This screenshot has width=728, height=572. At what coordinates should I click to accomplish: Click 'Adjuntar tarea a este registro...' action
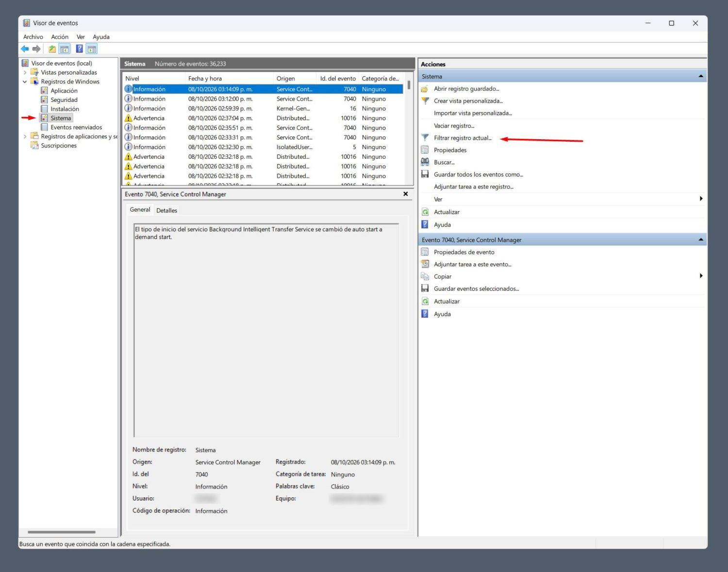tap(474, 187)
